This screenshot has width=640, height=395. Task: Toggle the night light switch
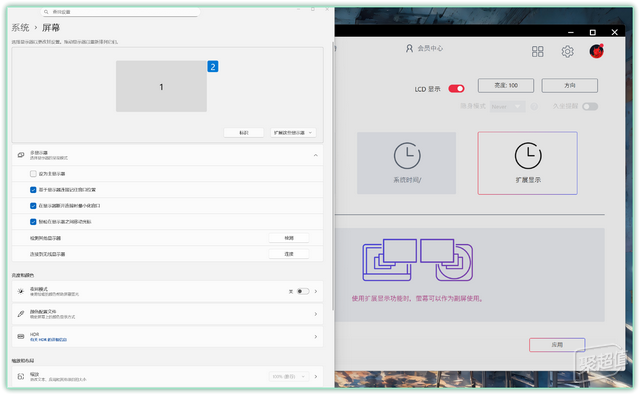coord(303,291)
